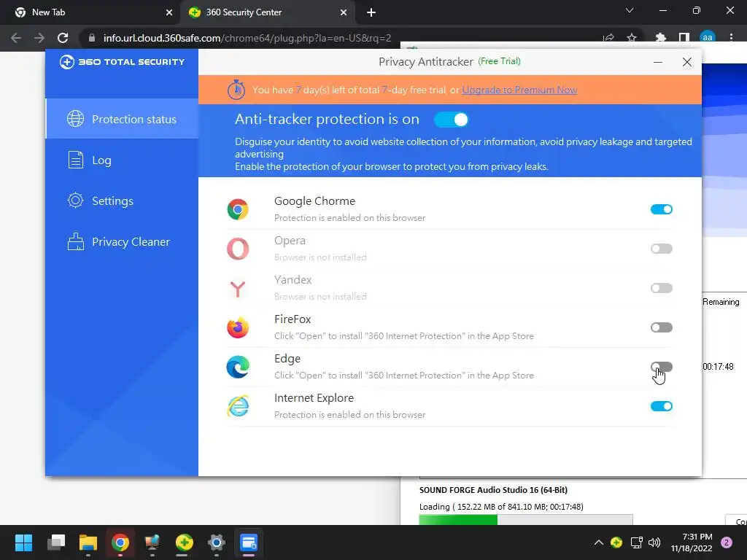Open 360 Total Security taskbar icon
Screen dimensions: 747x560
[185, 542]
